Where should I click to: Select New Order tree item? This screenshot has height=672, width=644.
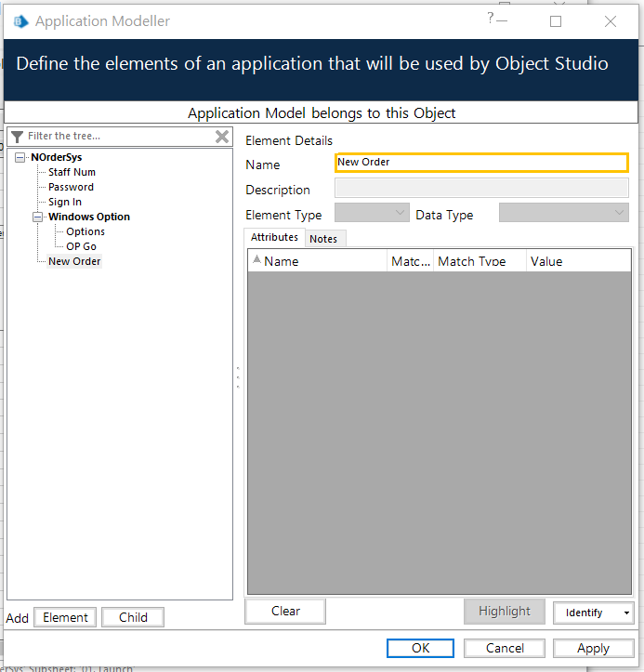pos(74,261)
